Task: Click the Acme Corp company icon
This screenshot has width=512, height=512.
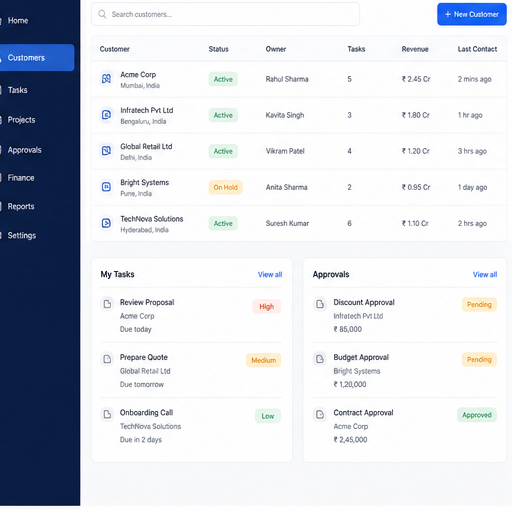Action: click(x=106, y=79)
